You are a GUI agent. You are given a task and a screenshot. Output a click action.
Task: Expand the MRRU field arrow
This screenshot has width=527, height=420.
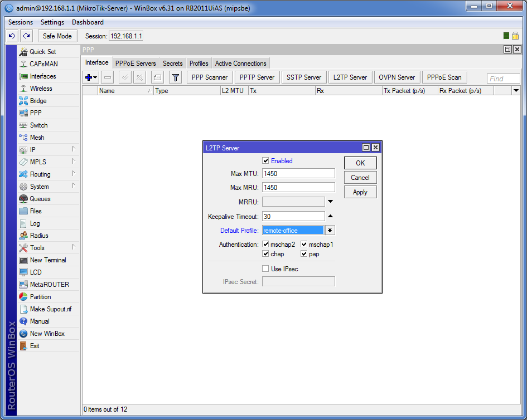click(x=330, y=202)
